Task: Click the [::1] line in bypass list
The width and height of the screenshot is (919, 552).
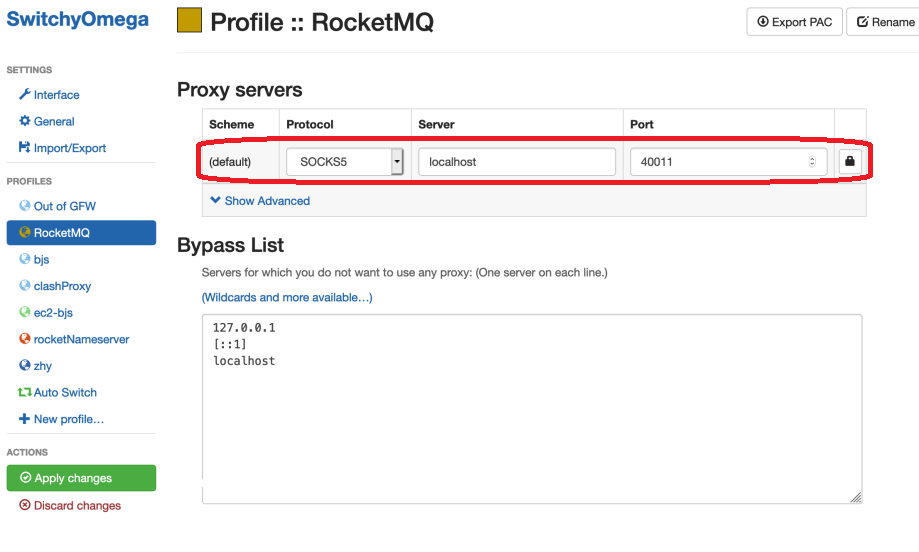Action: 230,344
